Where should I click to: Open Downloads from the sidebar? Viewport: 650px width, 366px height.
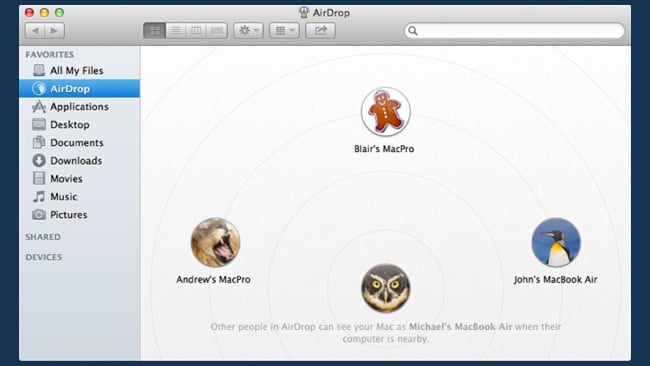[80, 160]
